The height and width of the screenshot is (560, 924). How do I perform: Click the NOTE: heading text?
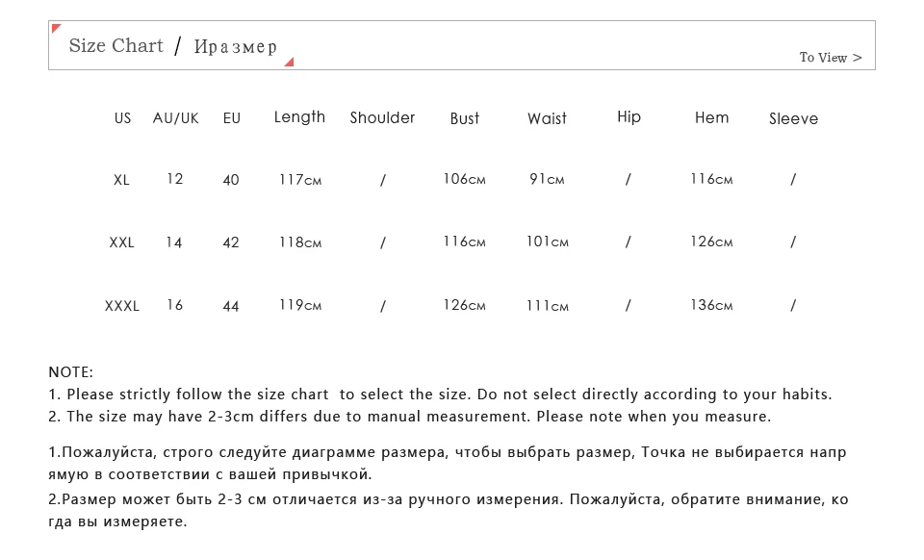click(x=70, y=372)
